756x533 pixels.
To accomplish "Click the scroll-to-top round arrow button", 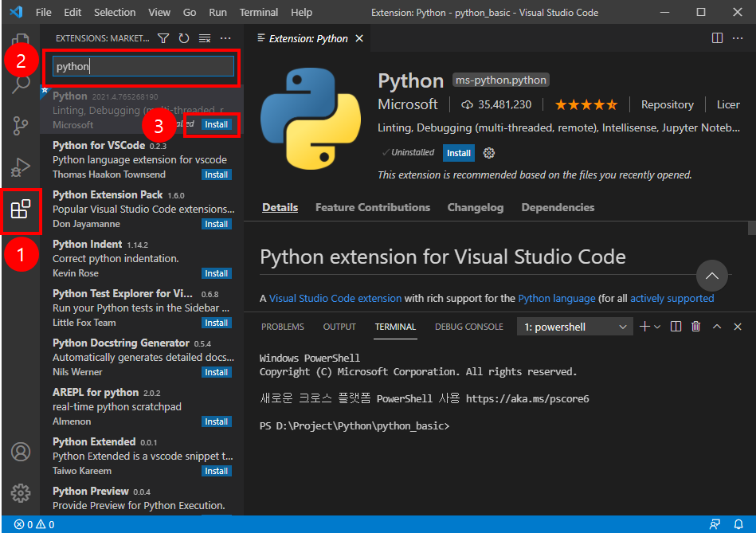I will (x=712, y=276).
